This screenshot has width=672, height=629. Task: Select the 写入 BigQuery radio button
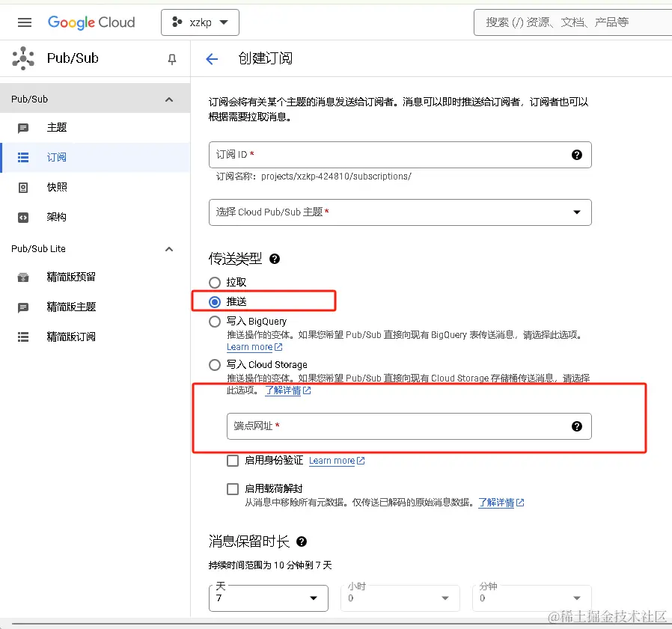pos(215,322)
